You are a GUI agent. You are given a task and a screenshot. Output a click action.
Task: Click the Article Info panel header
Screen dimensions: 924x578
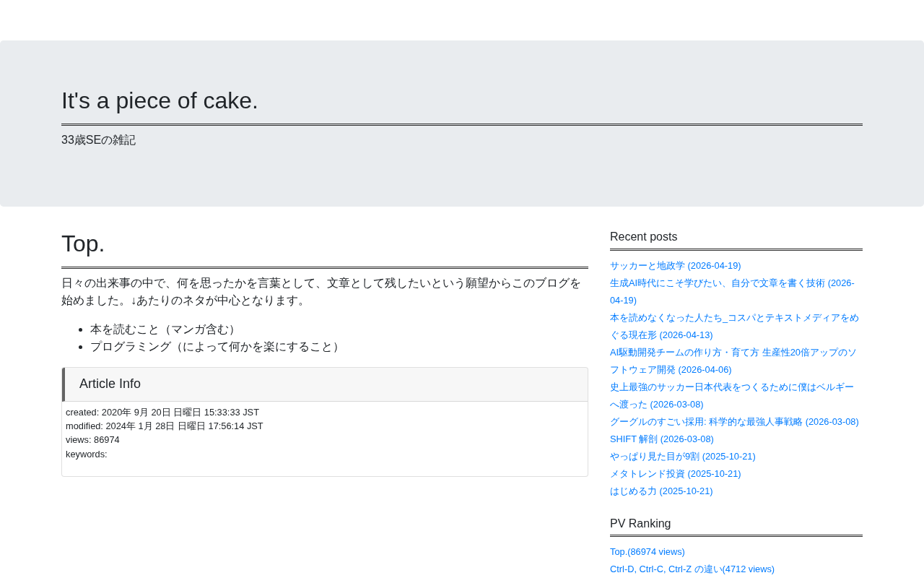tap(325, 384)
